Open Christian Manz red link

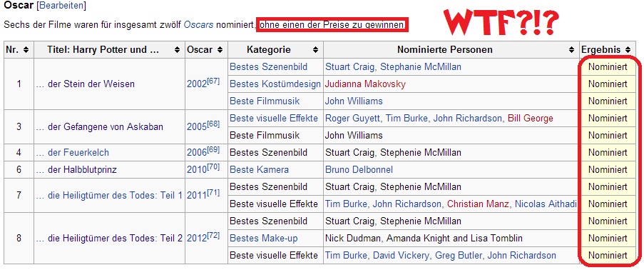pos(479,204)
